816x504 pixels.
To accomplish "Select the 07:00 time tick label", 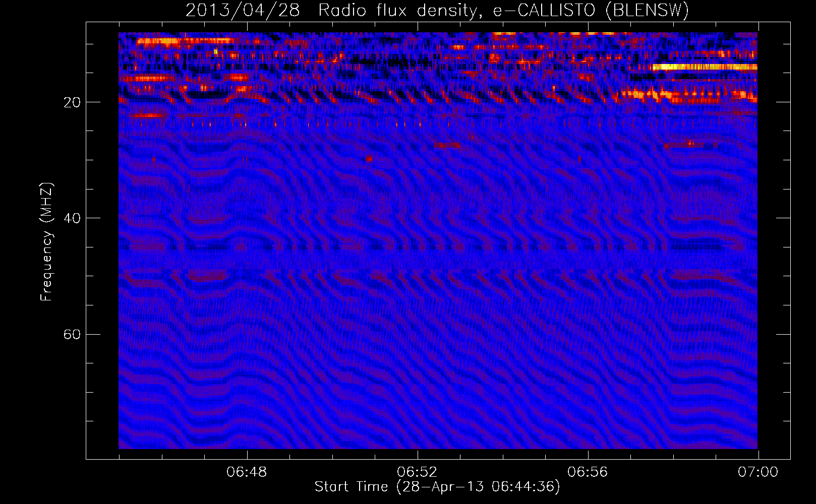I will (758, 472).
